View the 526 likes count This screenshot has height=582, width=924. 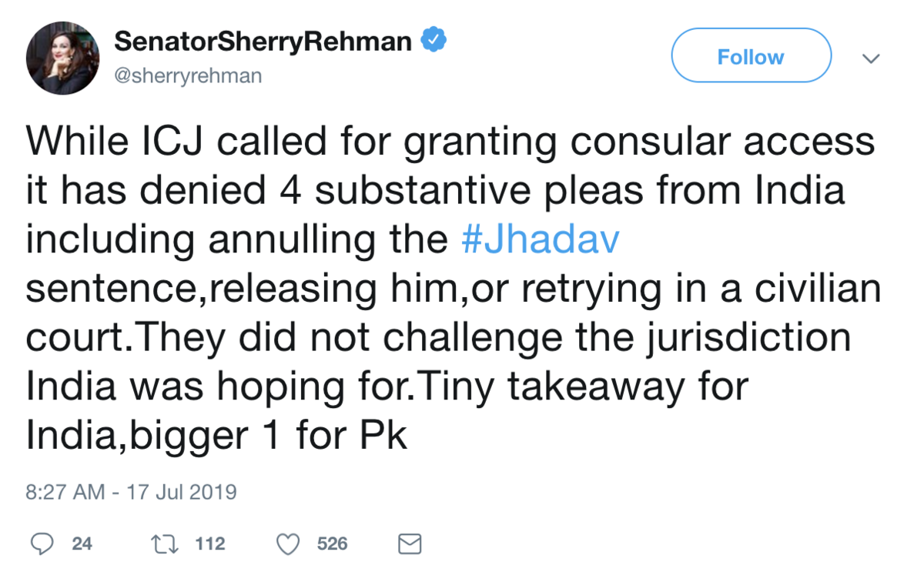click(332, 544)
